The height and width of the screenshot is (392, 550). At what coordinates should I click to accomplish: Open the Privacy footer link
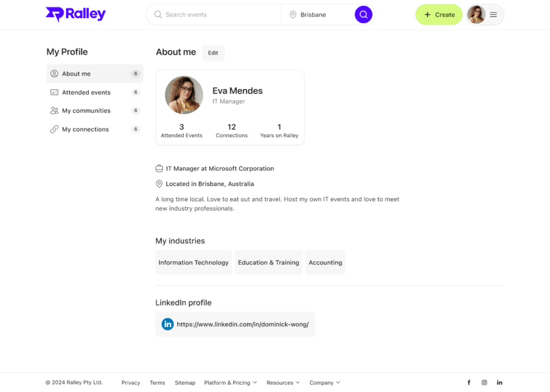(131, 383)
